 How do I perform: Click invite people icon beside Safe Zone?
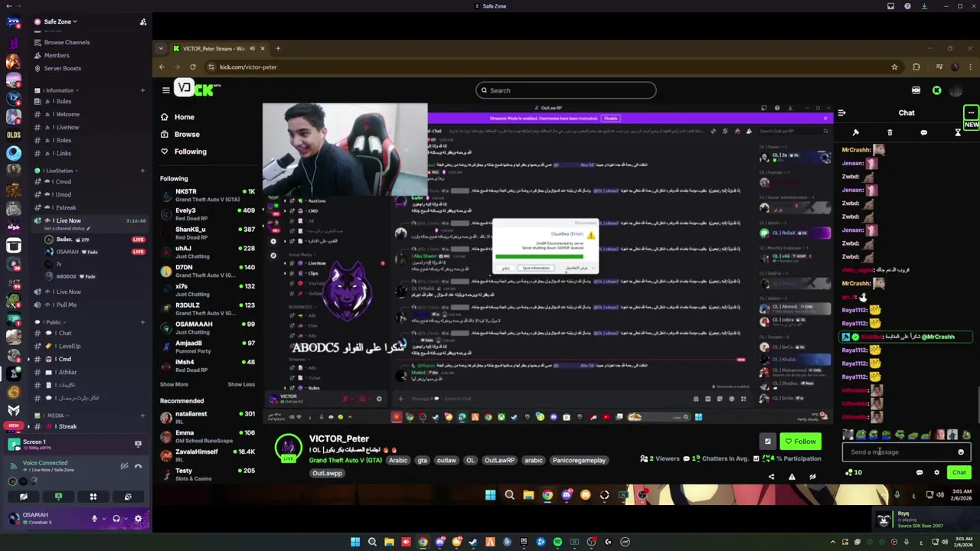(x=143, y=22)
